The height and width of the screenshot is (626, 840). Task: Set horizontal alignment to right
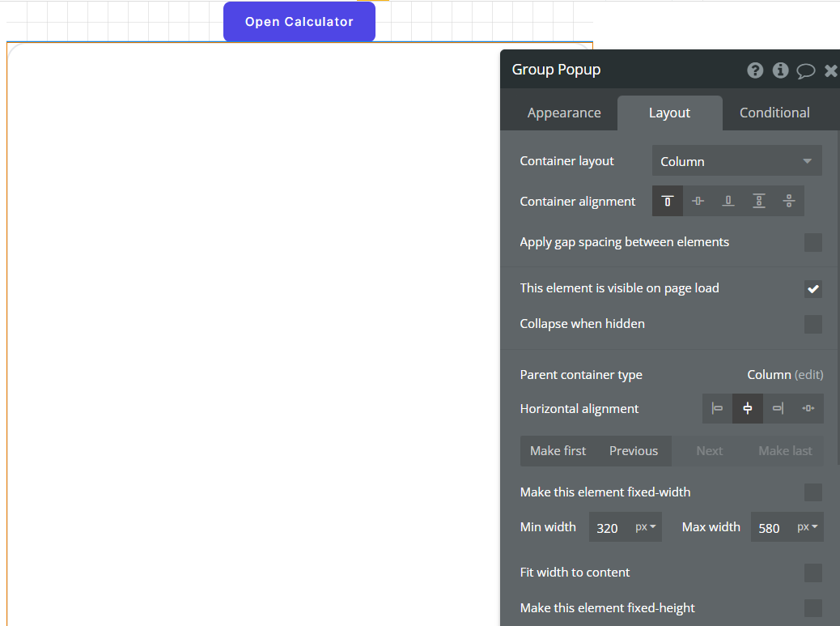point(778,408)
